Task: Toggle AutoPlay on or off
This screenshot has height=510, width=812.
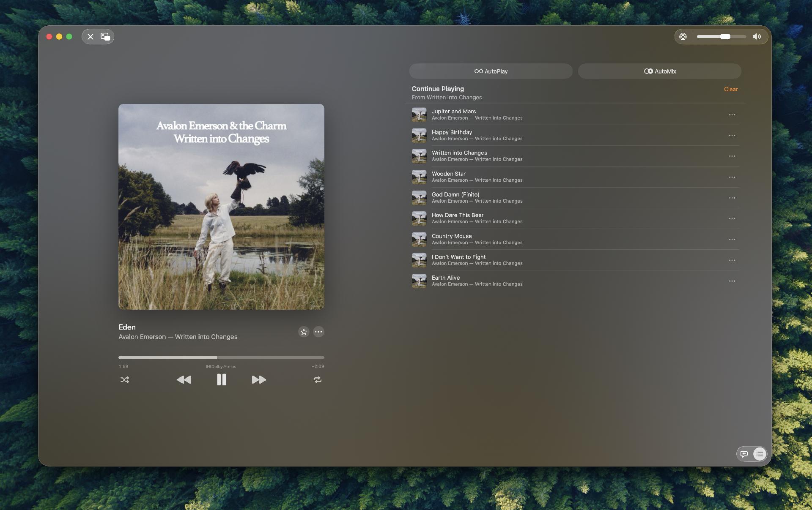Action: [x=491, y=71]
